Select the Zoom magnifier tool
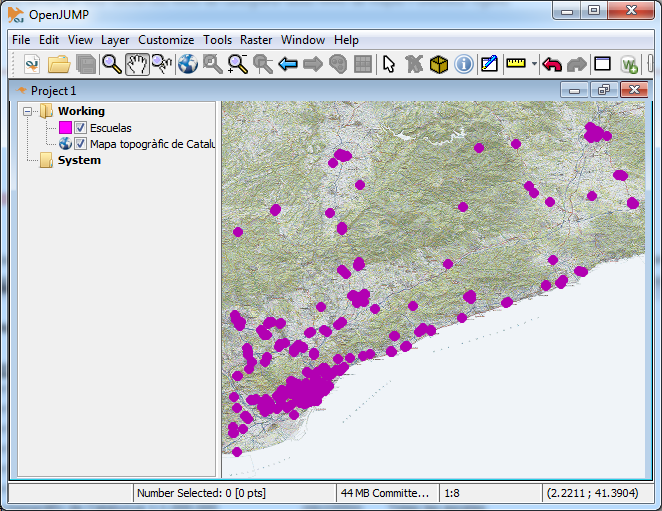The height and width of the screenshot is (511, 662). 112,64
